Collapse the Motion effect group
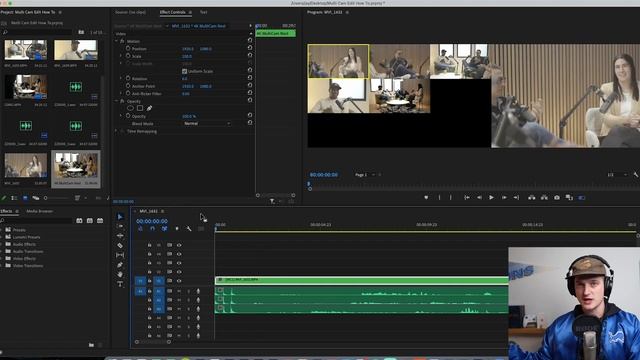The height and width of the screenshot is (360, 640). point(116,41)
